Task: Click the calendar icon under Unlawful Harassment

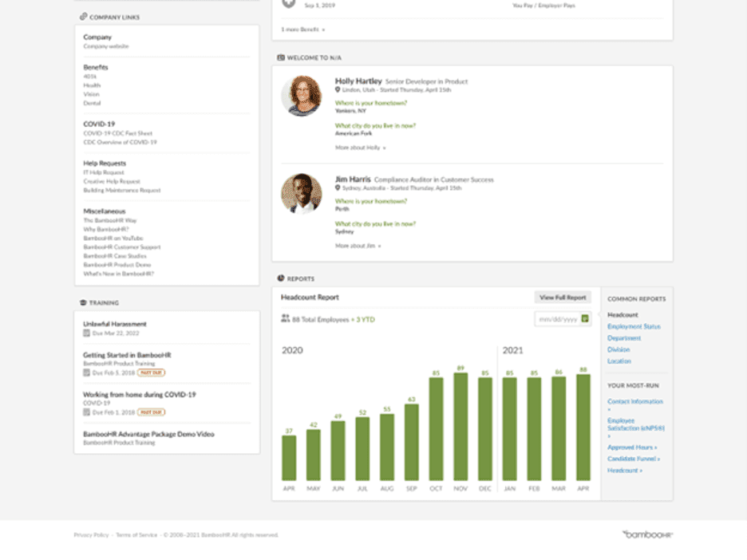Action: point(86,333)
